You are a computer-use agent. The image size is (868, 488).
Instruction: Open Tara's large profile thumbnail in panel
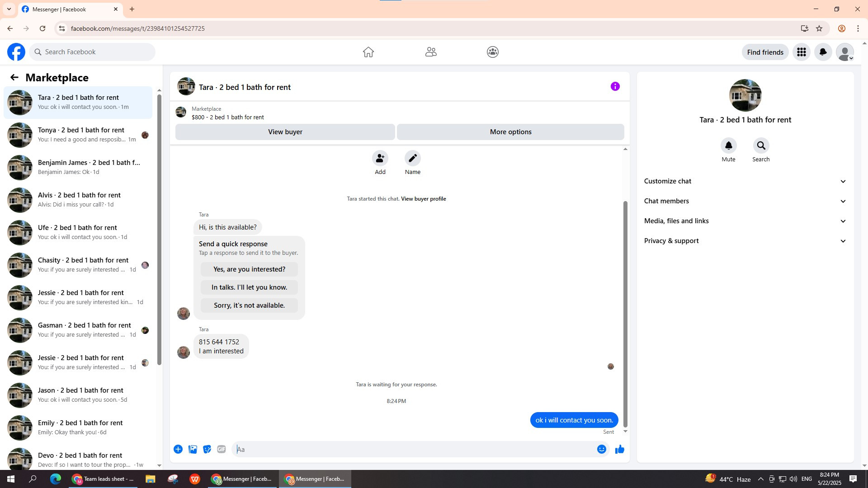tap(745, 95)
